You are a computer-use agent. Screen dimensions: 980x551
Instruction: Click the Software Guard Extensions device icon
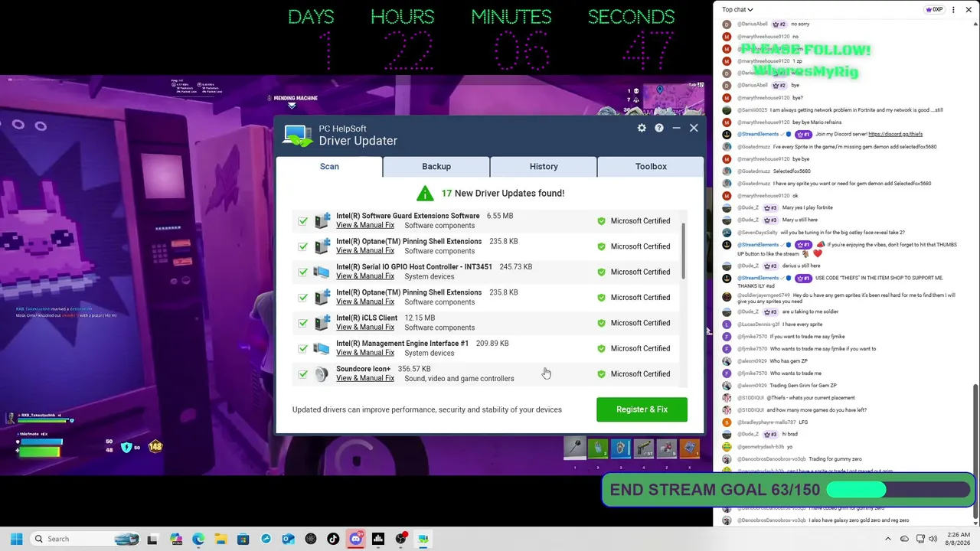322,221
